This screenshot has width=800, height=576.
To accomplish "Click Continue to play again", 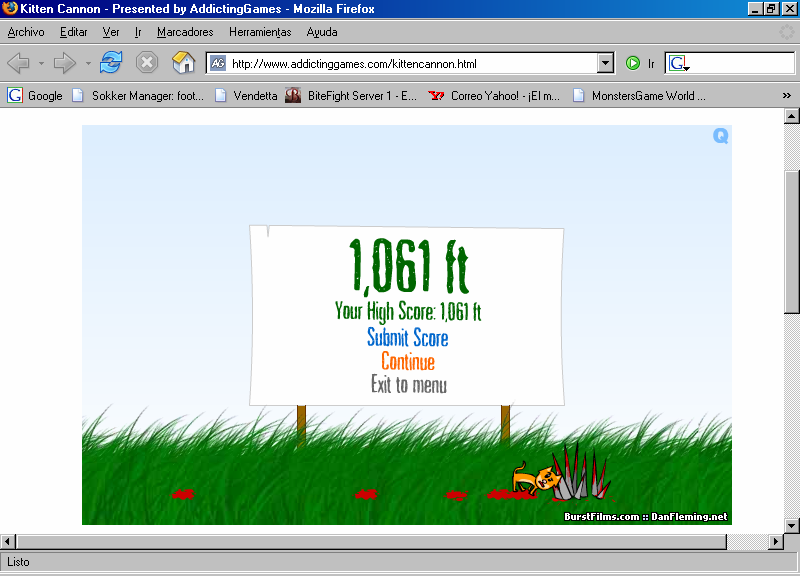I will [x=407, y=362].
